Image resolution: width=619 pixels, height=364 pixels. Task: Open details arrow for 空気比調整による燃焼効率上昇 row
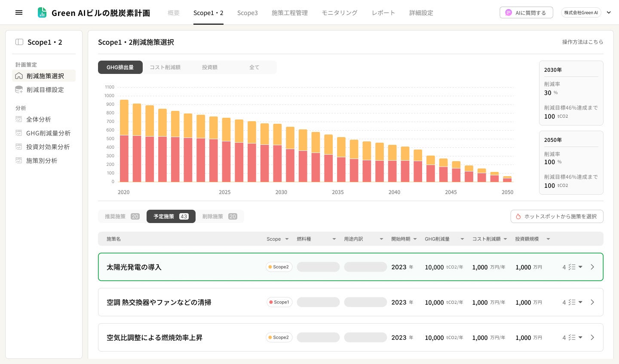point(592,337)
